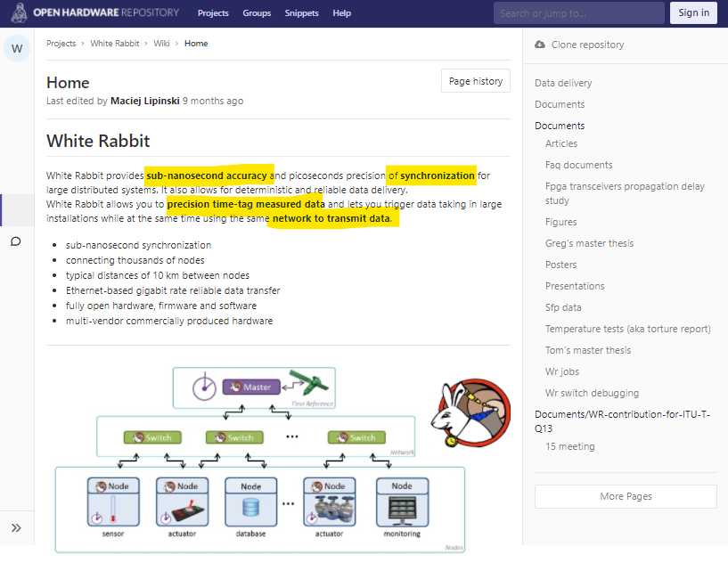Image resolution: width=728 pixels, height=571 pixels.
Task: Open White Rabbit in the breadcrumb
Action: [x=115, y=43]
